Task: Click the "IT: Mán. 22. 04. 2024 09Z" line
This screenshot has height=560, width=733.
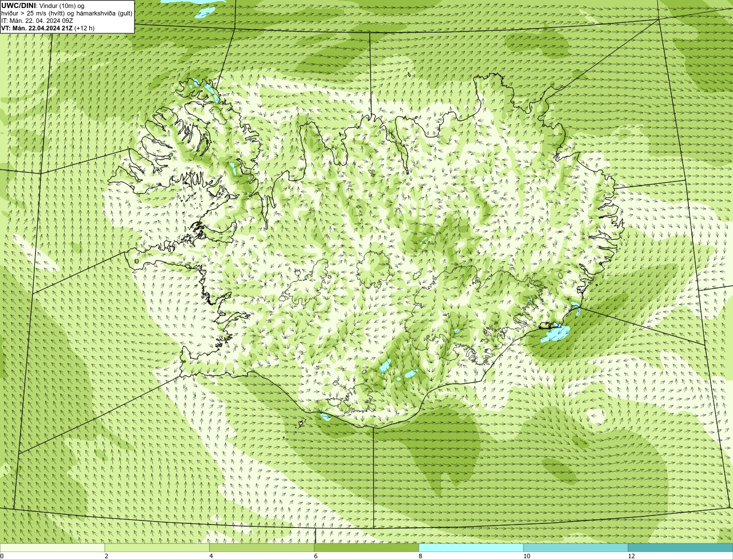Action: pos(37,21)
